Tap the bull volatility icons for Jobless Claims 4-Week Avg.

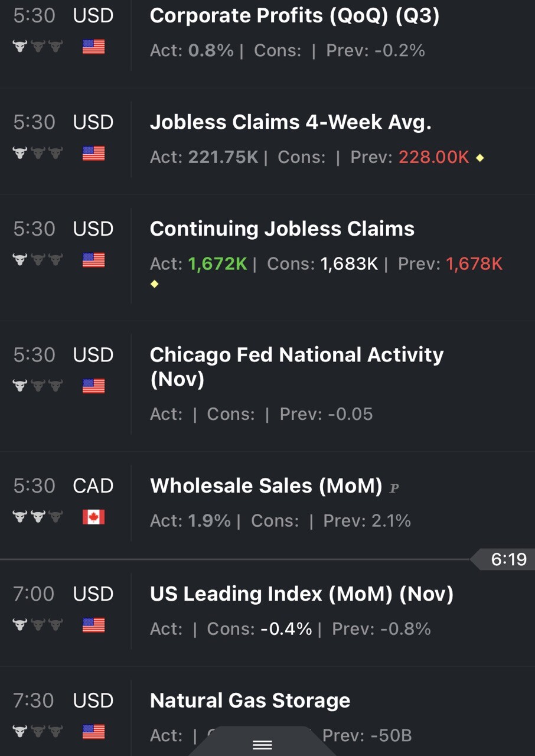click(x=38, y=154)
